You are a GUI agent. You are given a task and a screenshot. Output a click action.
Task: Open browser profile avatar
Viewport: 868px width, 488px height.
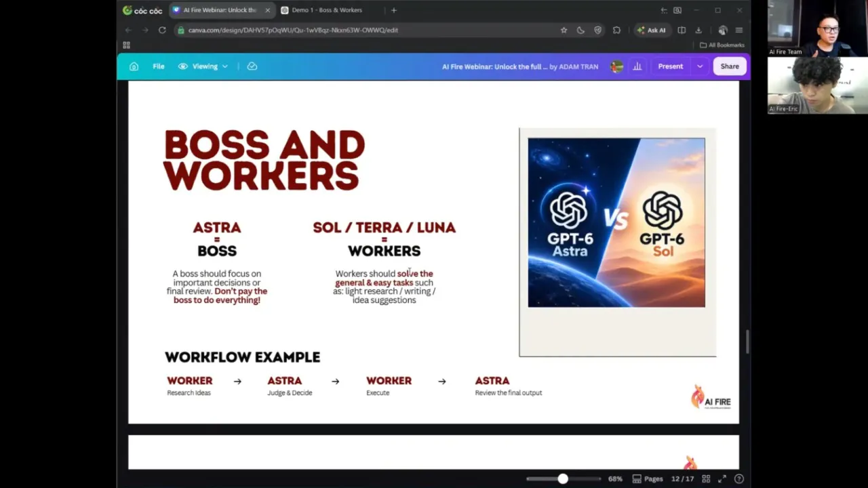point(723,30)
